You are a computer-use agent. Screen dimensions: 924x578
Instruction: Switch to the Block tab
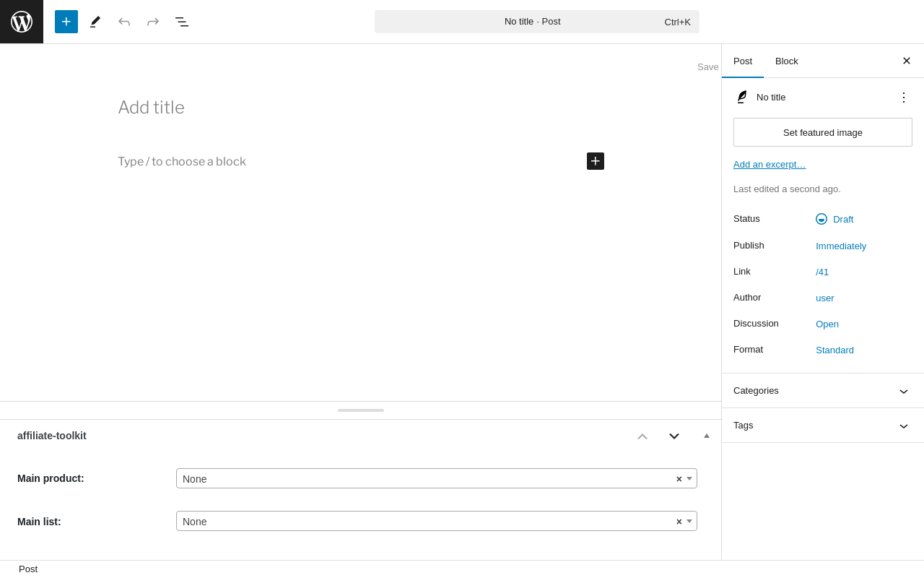(787, 61)
